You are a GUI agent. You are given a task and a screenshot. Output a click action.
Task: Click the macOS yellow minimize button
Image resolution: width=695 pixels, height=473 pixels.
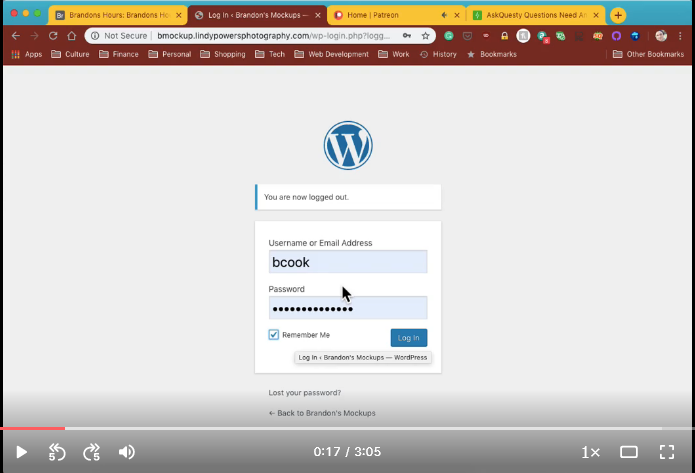point(26,13)
